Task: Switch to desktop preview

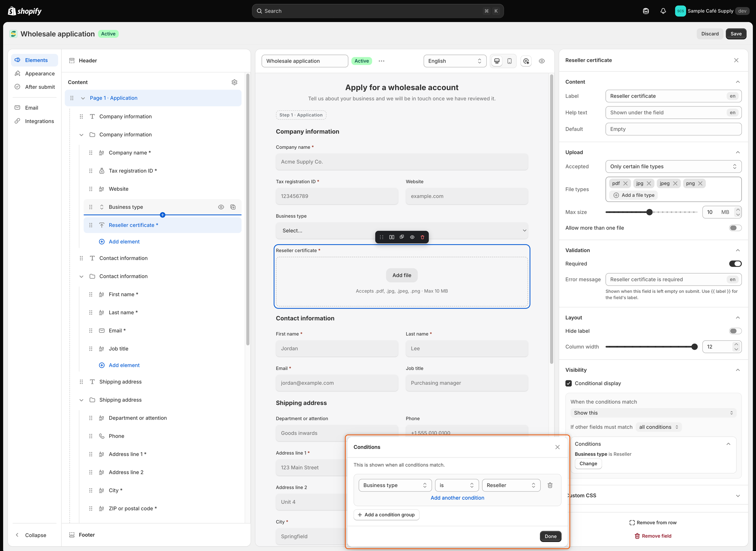Action: 497,61
